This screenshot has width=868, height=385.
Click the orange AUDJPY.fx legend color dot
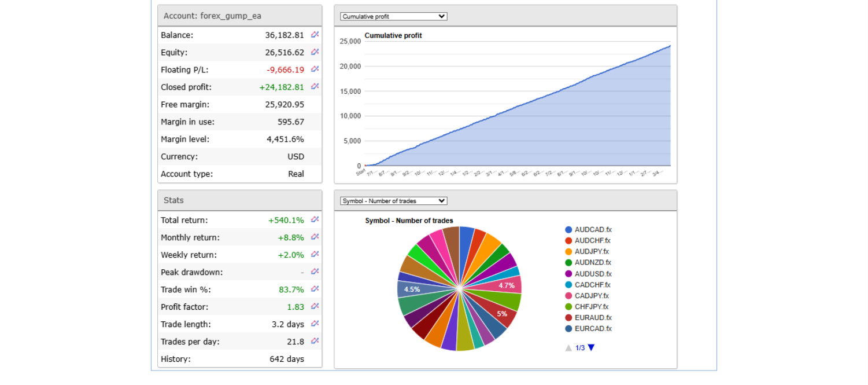568,252
